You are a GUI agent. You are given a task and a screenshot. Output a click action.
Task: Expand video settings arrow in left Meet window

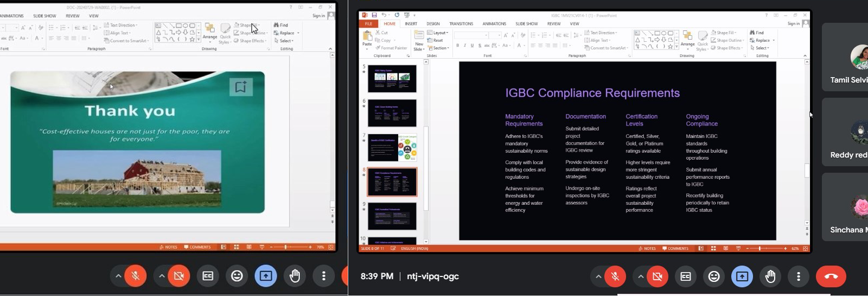click(162, 276)
